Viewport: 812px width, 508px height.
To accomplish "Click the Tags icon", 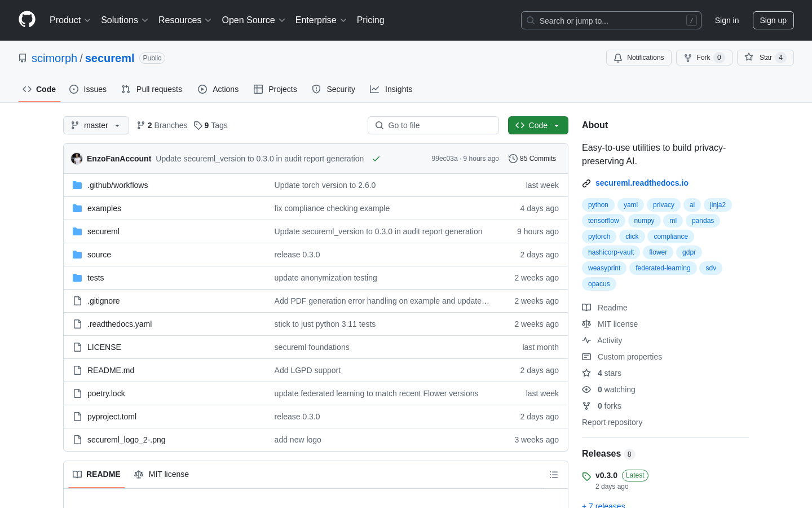I will click(198, 125).
